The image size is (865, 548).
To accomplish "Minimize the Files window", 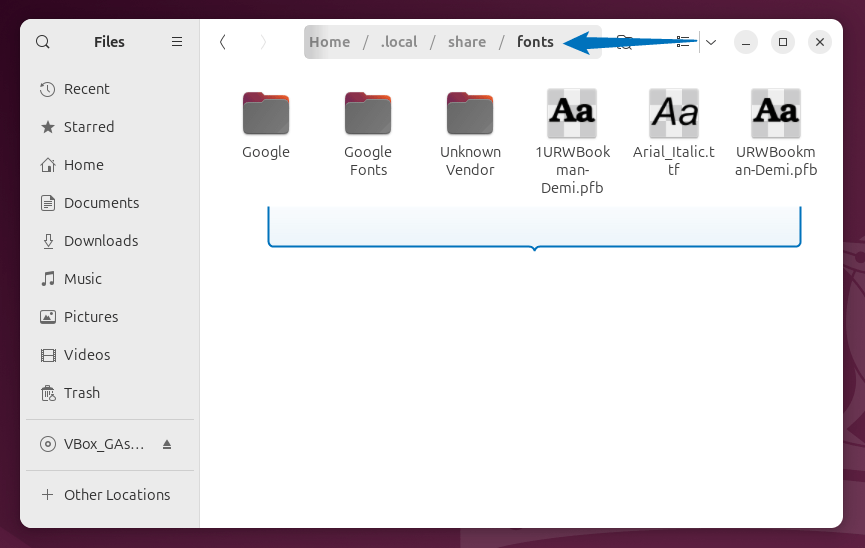I will pyautogui.click(x=746, y=42).
